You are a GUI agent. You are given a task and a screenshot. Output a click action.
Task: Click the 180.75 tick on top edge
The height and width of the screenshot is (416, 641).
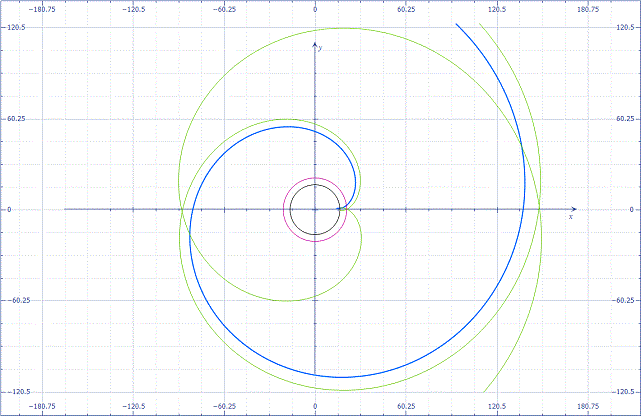(588, 9)
